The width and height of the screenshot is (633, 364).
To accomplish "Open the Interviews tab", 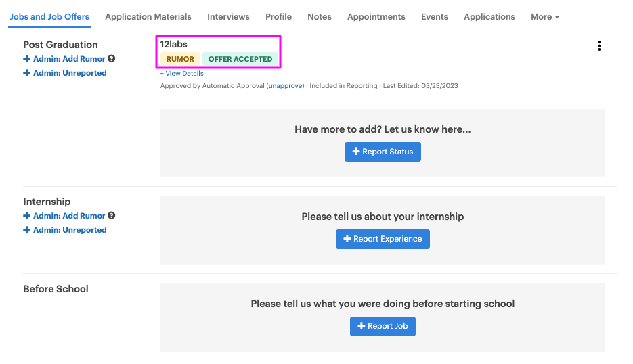I will [x=228, y=16].
